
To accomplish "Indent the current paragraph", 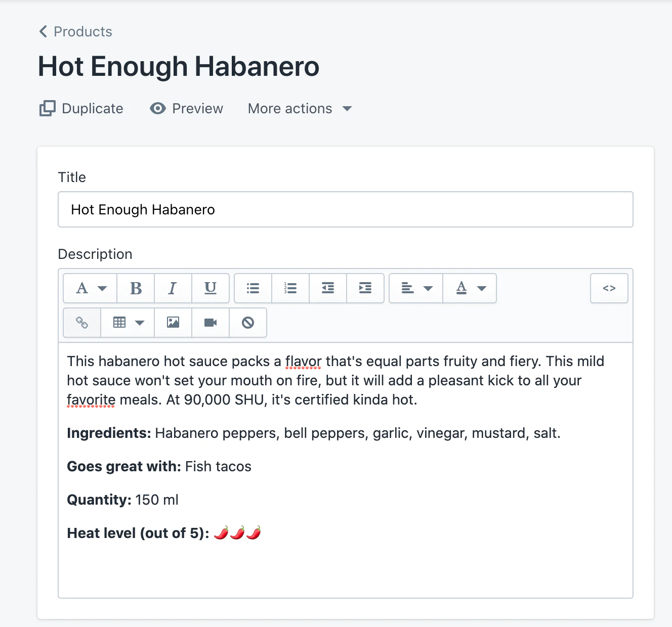I will pyautogui.click(x=365, y=288).
